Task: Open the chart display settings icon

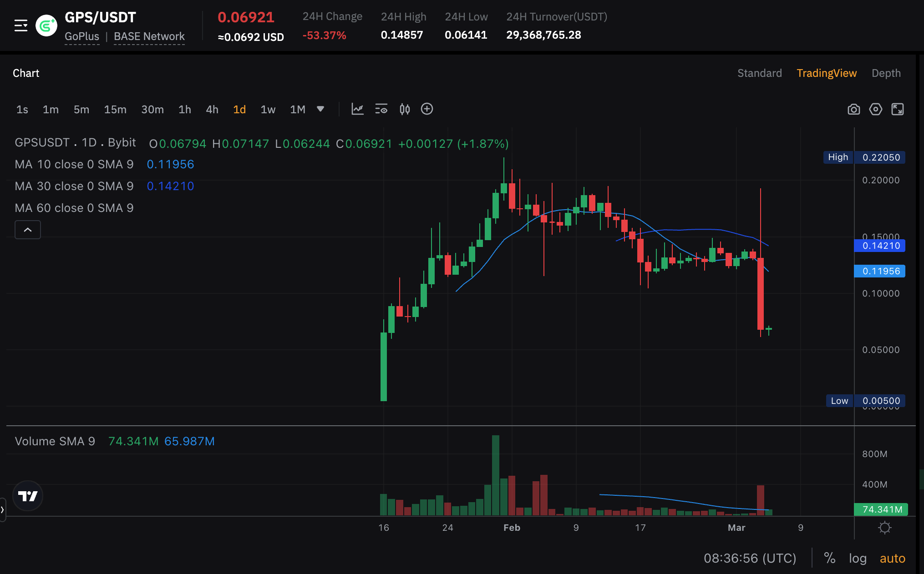Action: pos(381,109)
